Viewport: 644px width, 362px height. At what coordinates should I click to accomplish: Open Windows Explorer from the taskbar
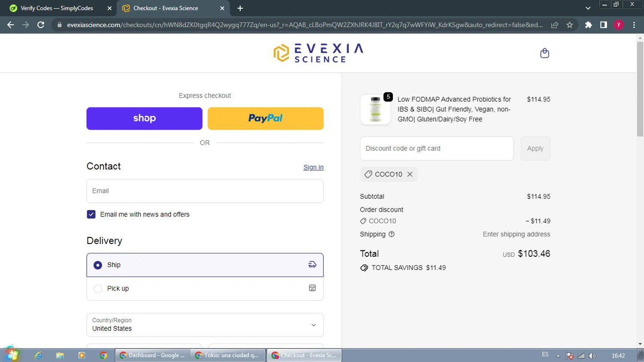(60, 356)
